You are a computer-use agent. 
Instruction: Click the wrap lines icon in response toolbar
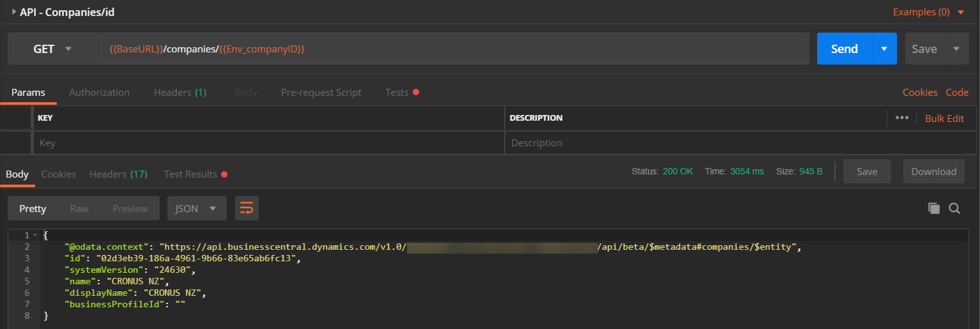point(247,208)
